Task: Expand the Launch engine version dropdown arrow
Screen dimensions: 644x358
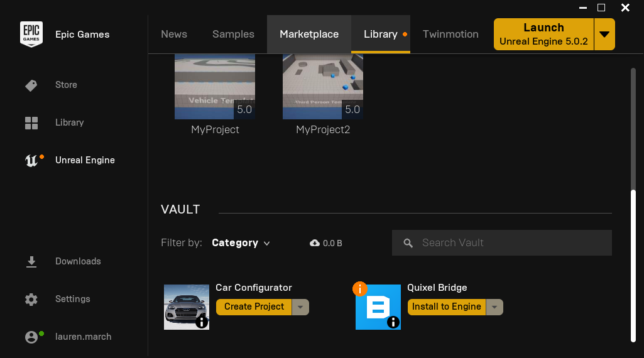Action: pos(604,35)
